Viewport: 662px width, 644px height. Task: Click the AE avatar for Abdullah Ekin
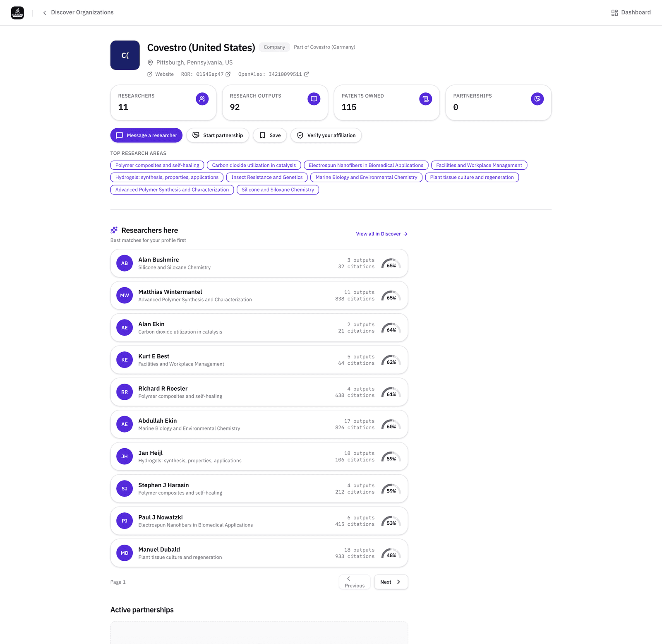(x=125, y=424)
